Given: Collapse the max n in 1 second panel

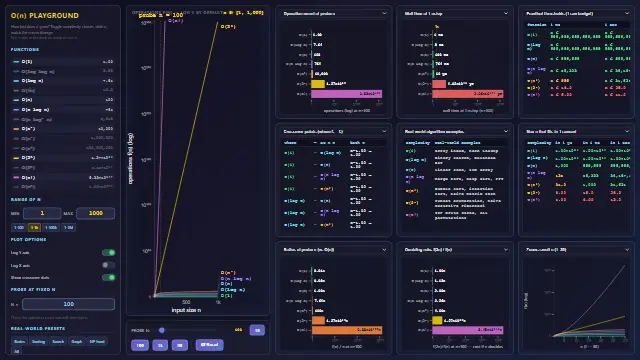Looking at the screenshot, I should point(627,131).
